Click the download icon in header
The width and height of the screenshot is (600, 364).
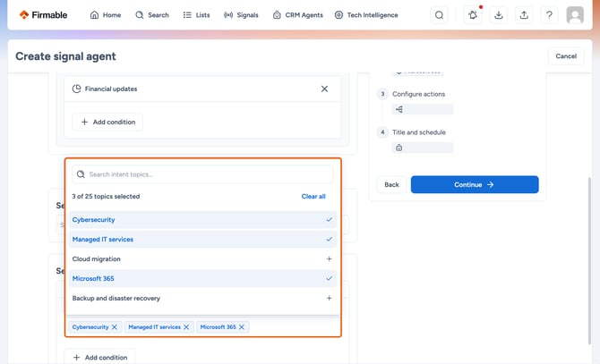tap(498, 15)
